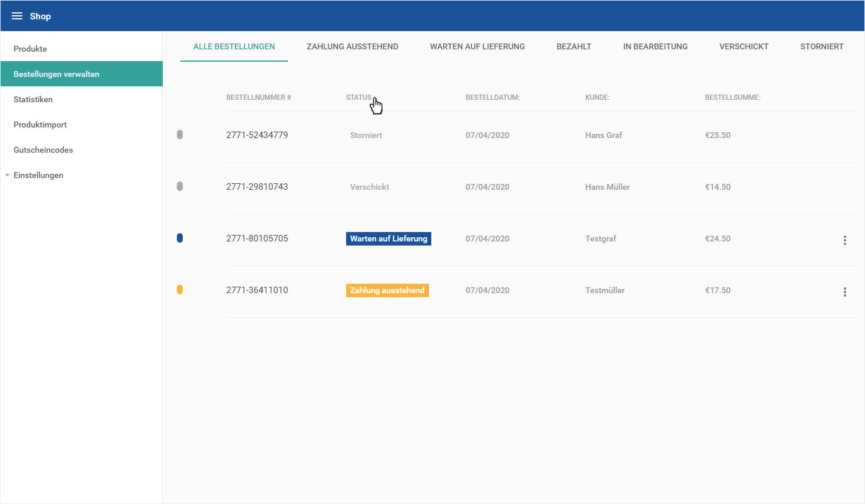Click yellow Zahlung ausstehend status badge

click(x=387, y=290)
